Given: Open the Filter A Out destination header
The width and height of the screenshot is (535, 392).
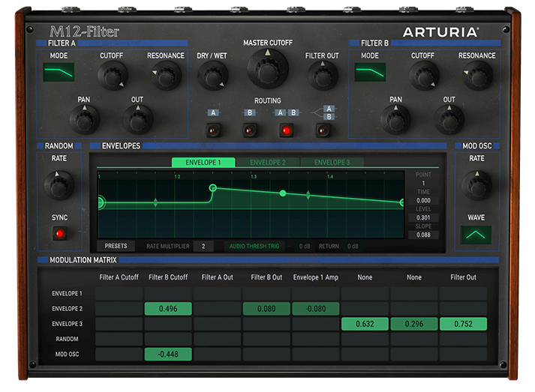Looking at the screenshot, I should click(218, 277).
